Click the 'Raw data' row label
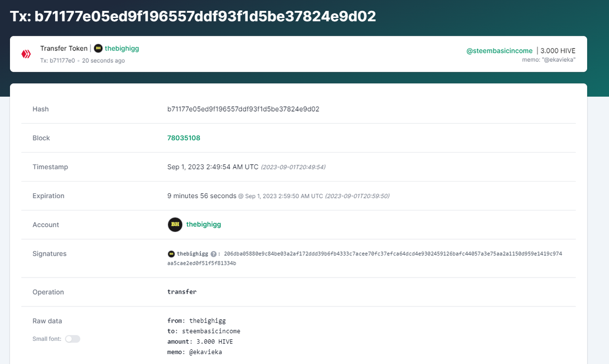Screen dimensions: 609x364 tap(47, 321)
